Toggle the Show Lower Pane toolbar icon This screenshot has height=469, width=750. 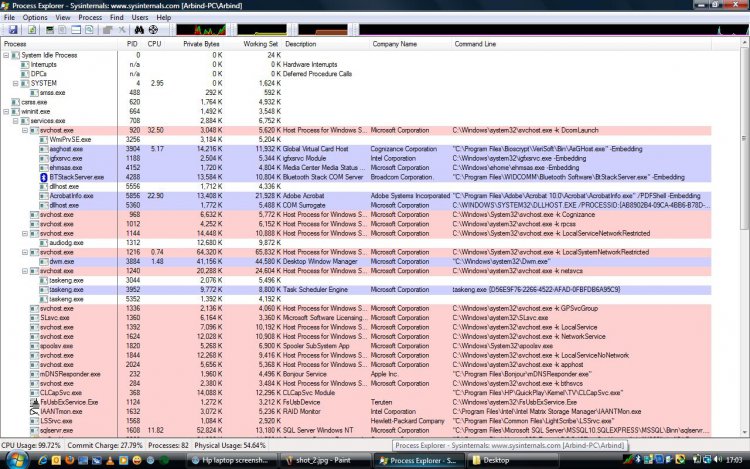(76, 30)
